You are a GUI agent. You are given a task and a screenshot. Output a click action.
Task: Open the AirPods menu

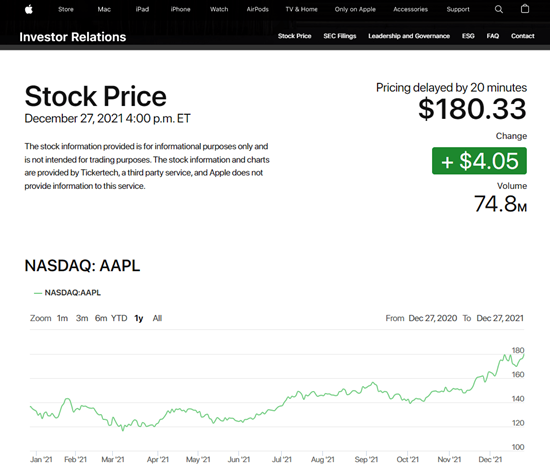tap(257, 9)
